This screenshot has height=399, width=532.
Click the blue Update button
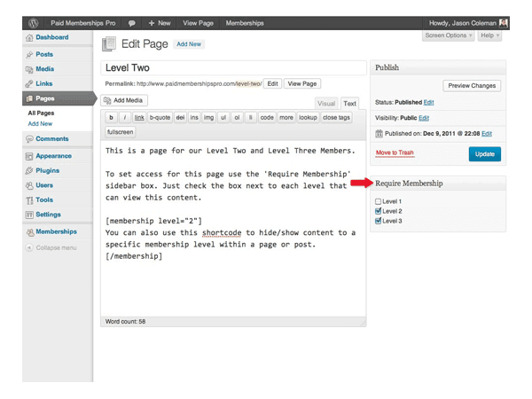tap(484, 153)
